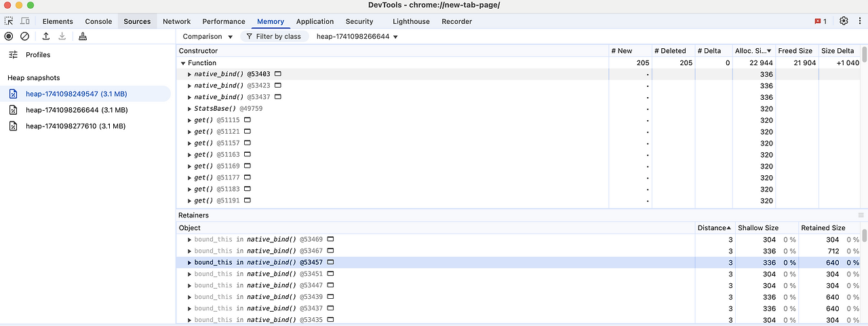Select snapshot heap-1741098277610
868x326 pixels.
(85, 126)
